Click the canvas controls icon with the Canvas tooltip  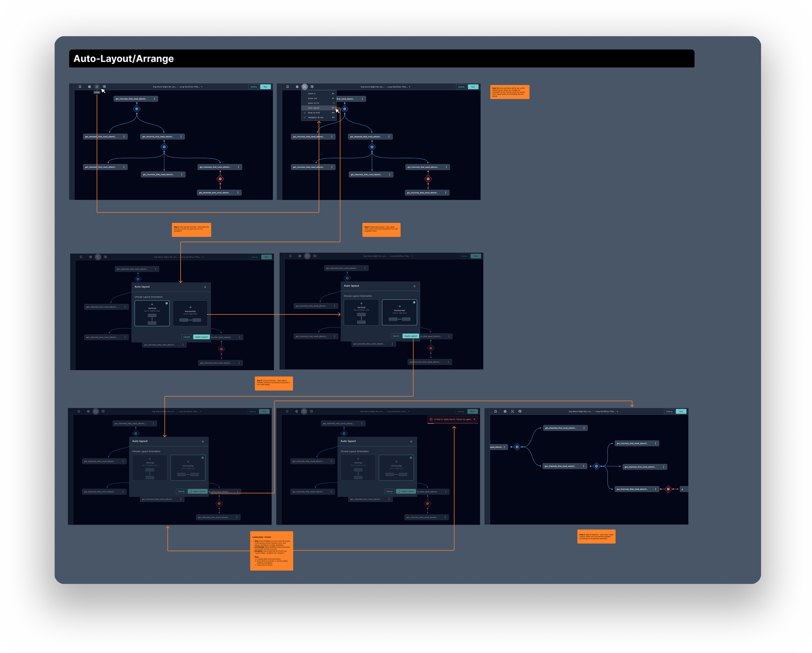click(x=97, y=87)
